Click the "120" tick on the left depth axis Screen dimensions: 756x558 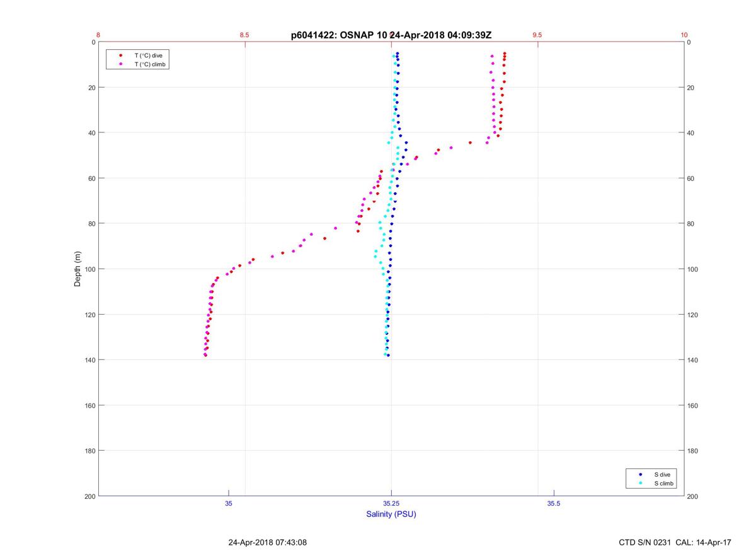click(89, 315)
